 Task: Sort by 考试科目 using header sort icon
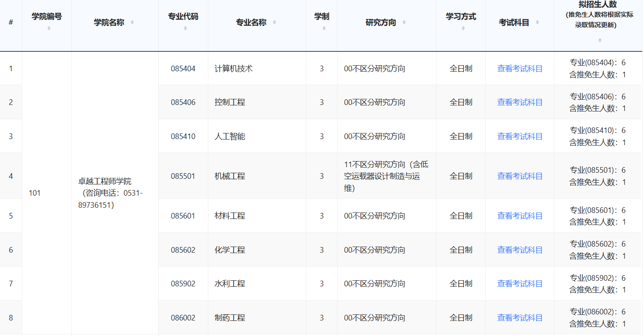pos(538,22)
